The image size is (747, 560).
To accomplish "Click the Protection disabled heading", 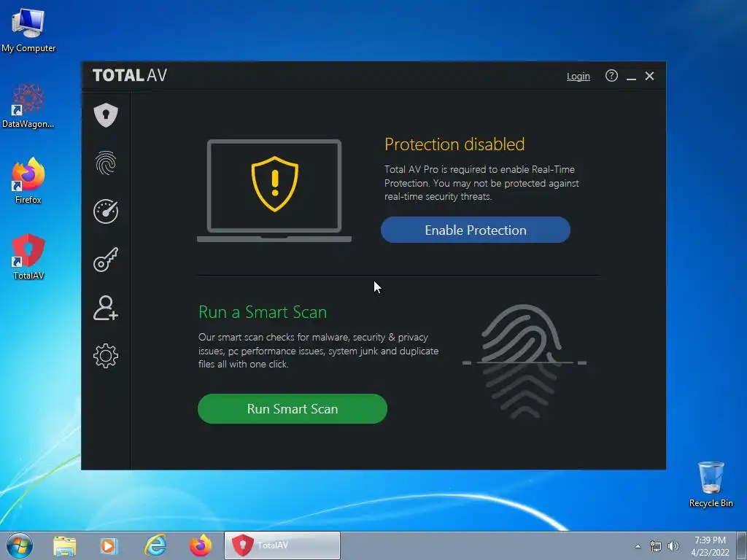I will coord(454,144).
